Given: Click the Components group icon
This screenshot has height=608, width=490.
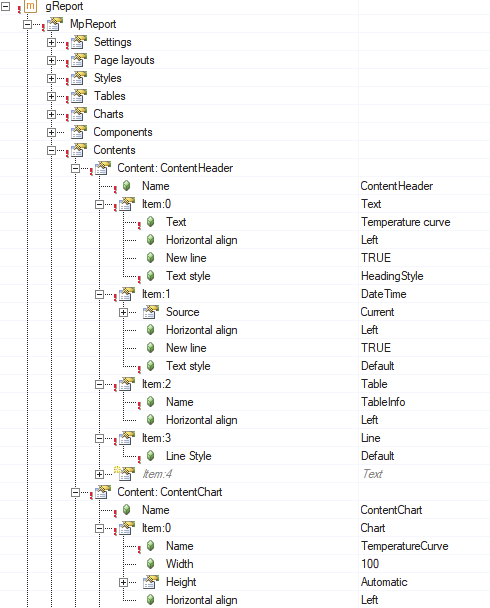Looking at the screenshot, I should [x=79, y=132].
